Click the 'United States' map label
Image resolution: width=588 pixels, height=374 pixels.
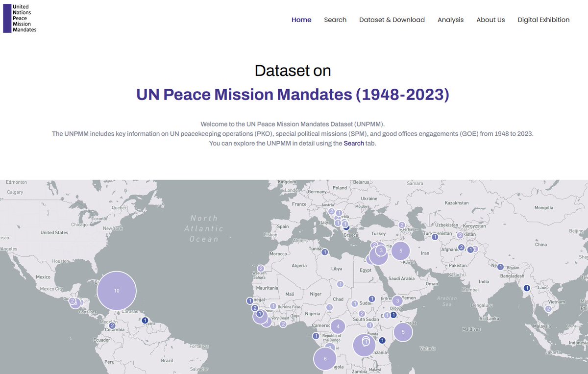point(54,232)
